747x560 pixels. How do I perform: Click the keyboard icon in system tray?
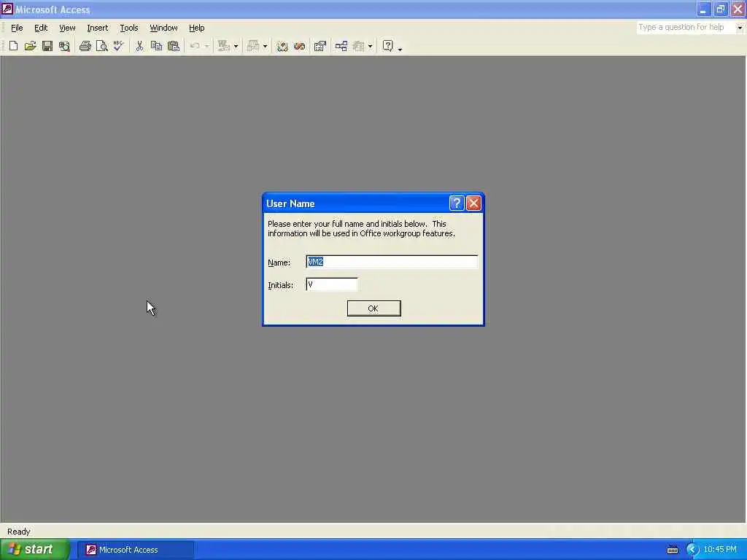pos(672,550)
